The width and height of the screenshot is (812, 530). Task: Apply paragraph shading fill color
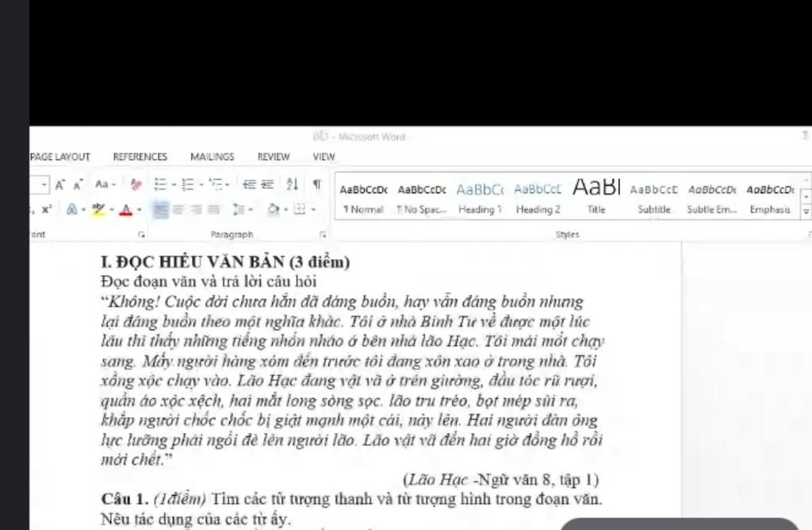[x=274, y=209]
